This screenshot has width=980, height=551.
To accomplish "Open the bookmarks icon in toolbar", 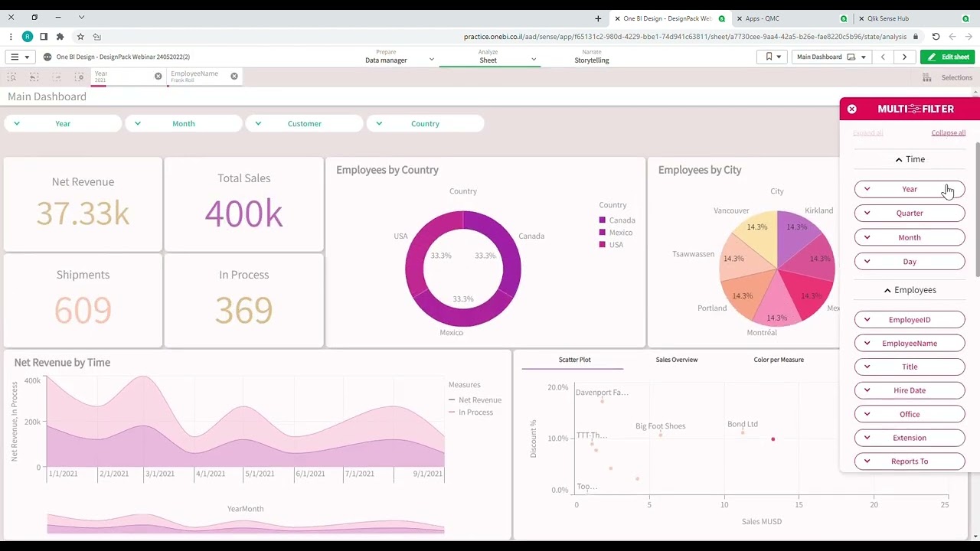I will (773, 57).
